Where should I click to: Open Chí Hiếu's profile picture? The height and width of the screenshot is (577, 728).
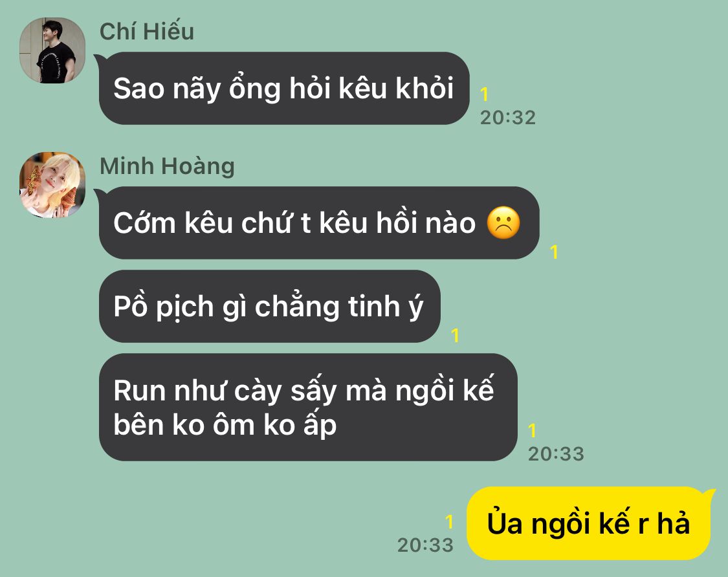tap(52, 50)
